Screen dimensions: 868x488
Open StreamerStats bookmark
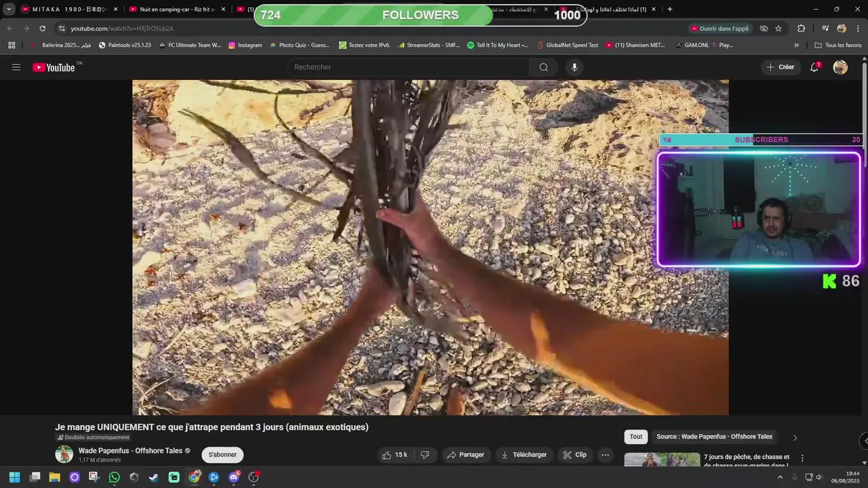point(429,45)
